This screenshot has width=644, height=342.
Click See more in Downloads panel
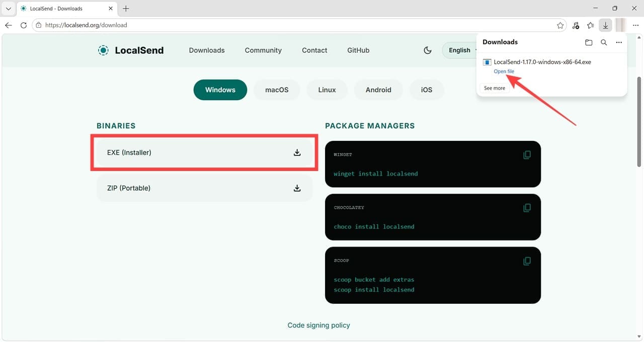[x=495, y=88]
